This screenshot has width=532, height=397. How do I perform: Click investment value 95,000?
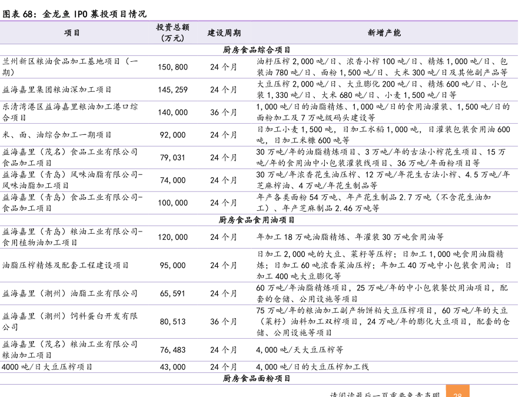(172, 265)
